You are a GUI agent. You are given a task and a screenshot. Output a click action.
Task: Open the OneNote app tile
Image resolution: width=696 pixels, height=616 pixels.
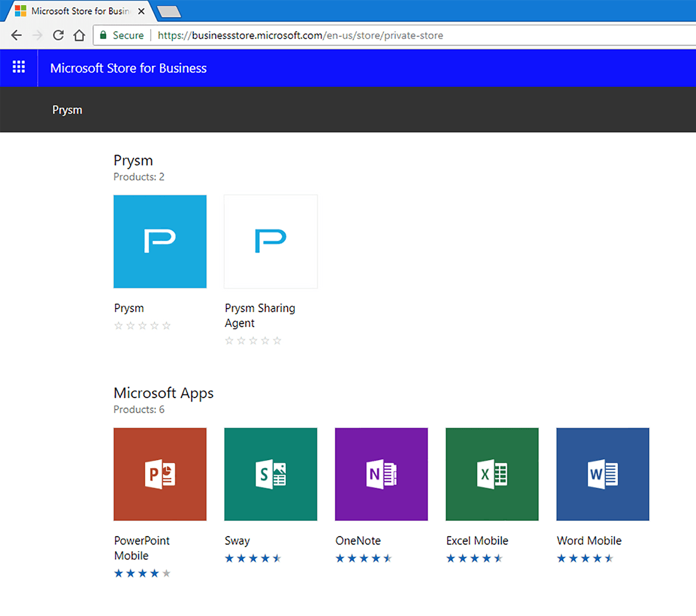click(381, 474)
